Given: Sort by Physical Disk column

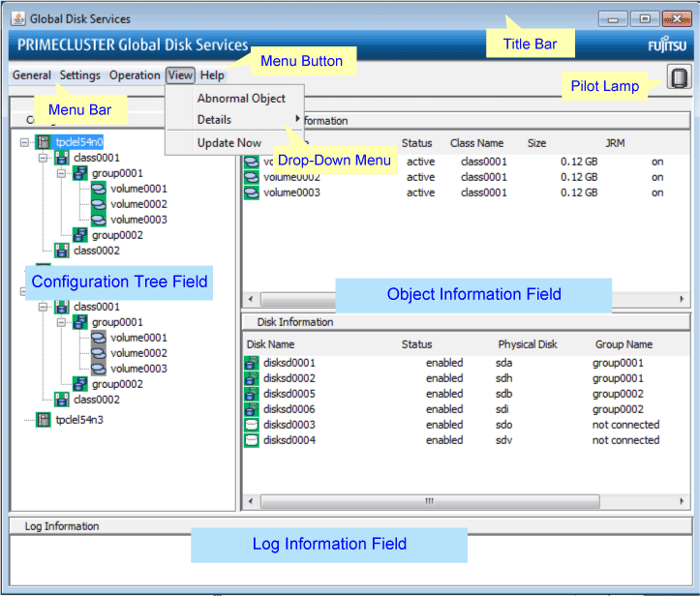Looking at the screenshot, I should pyautogui.click(x=528, y=344).
